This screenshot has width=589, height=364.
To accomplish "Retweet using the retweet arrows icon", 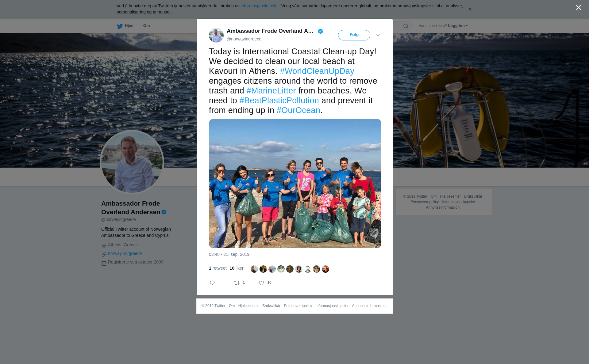I will [237, 283].
